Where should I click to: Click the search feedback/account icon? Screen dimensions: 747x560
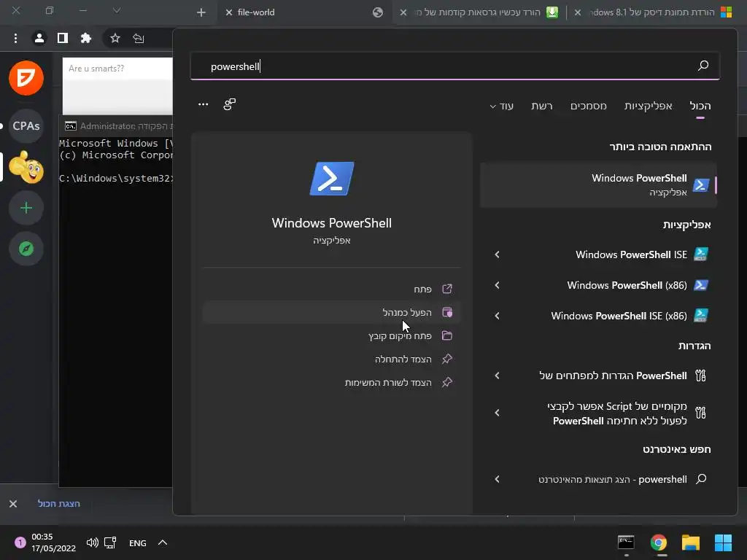coord(230,104)
